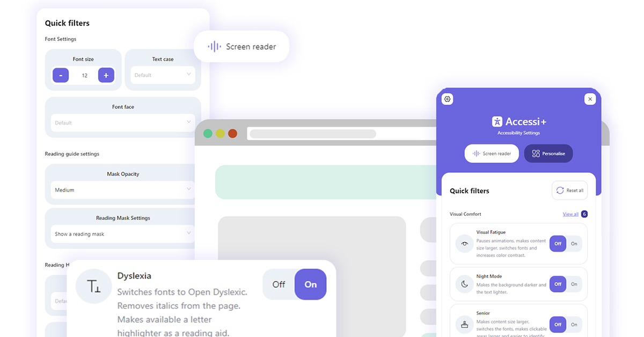The width and height of the screenshot is (644, 337).
Task: Click the green banner in browser mockup
Action: pos(327,182)
